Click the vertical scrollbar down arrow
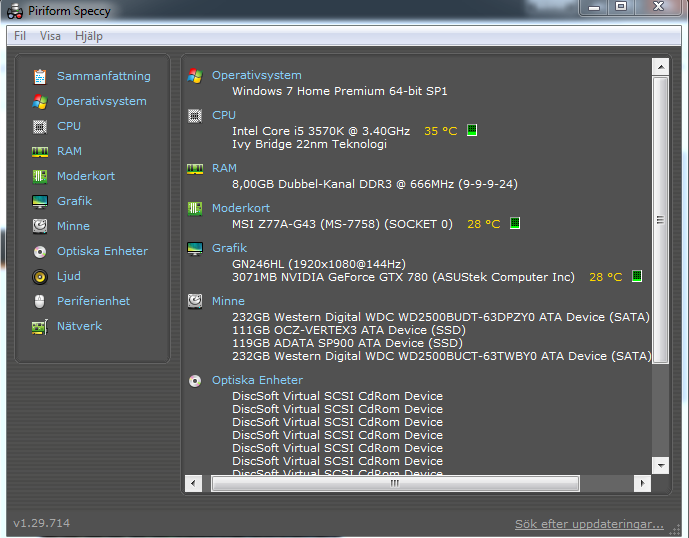This screenshot has width=689, height=538. pos(660,465)
